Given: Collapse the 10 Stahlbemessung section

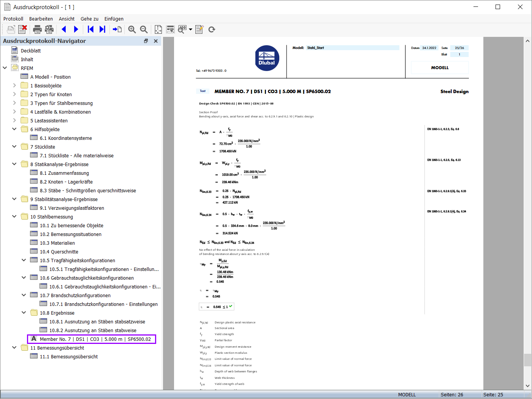Looking at the screenshot, I should click(x=14, y=216).
